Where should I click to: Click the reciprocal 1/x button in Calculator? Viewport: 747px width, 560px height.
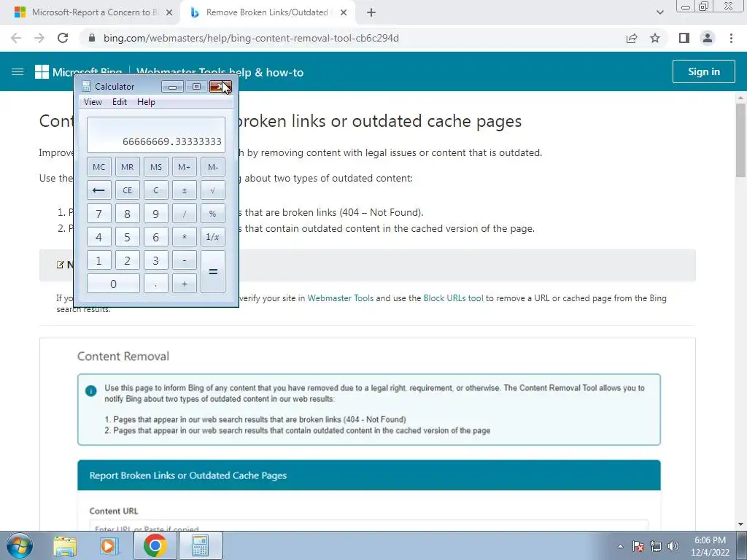coord(212,237)
